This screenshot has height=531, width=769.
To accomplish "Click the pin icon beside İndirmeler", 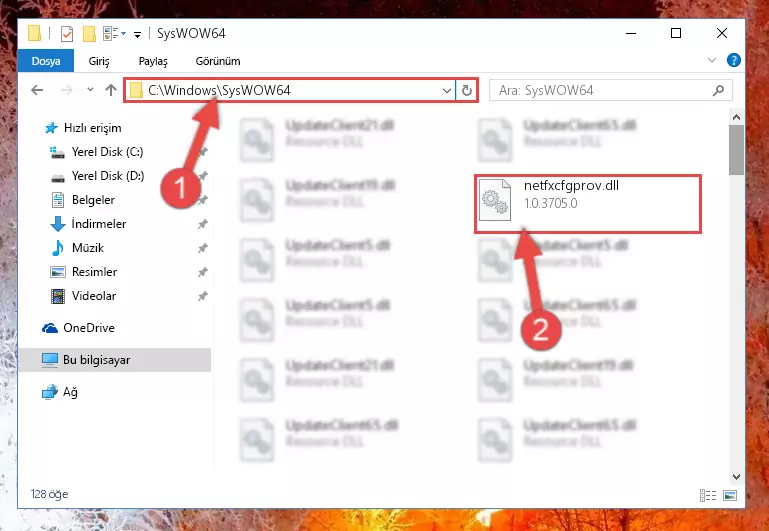I will (203, 224).
